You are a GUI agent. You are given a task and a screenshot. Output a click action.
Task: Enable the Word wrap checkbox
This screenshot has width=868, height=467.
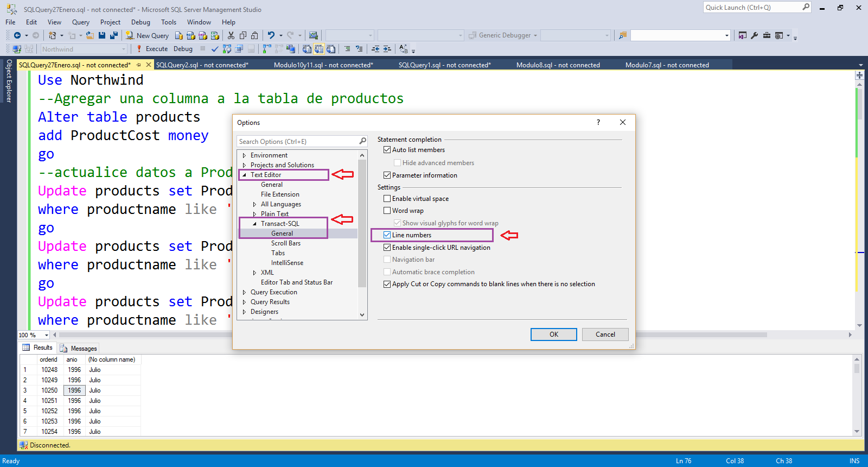pyautogui.click(x=387, y=211)
